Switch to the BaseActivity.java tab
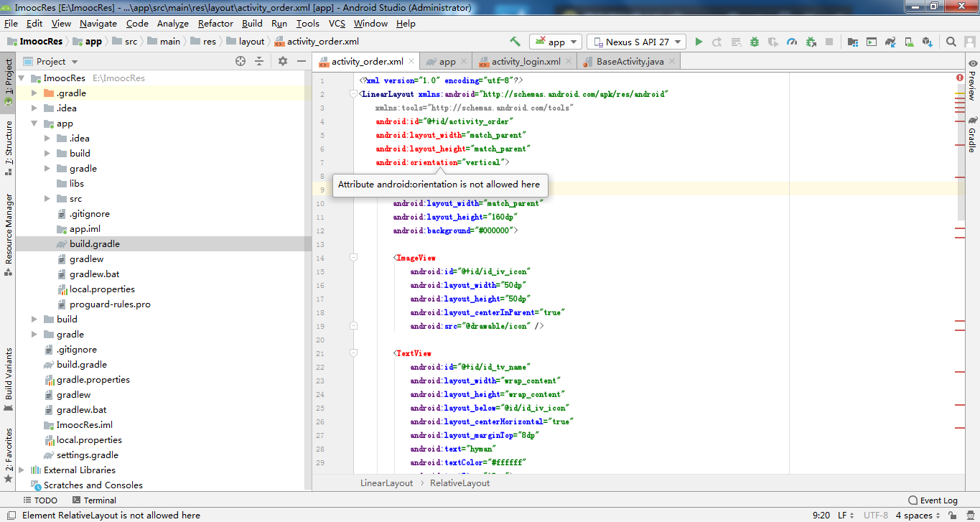This screenshot has height=522, width=980. [x=630, y=62]
